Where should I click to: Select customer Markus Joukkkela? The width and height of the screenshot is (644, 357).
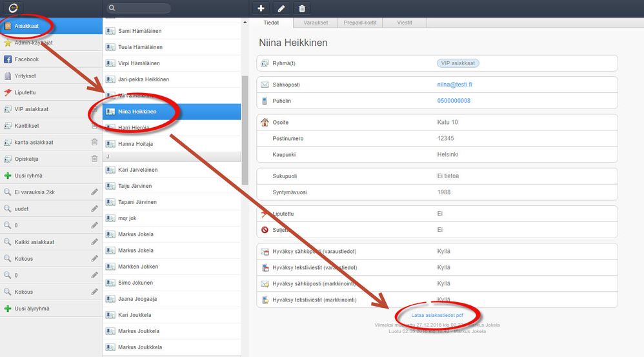click(x=172, y=347)
